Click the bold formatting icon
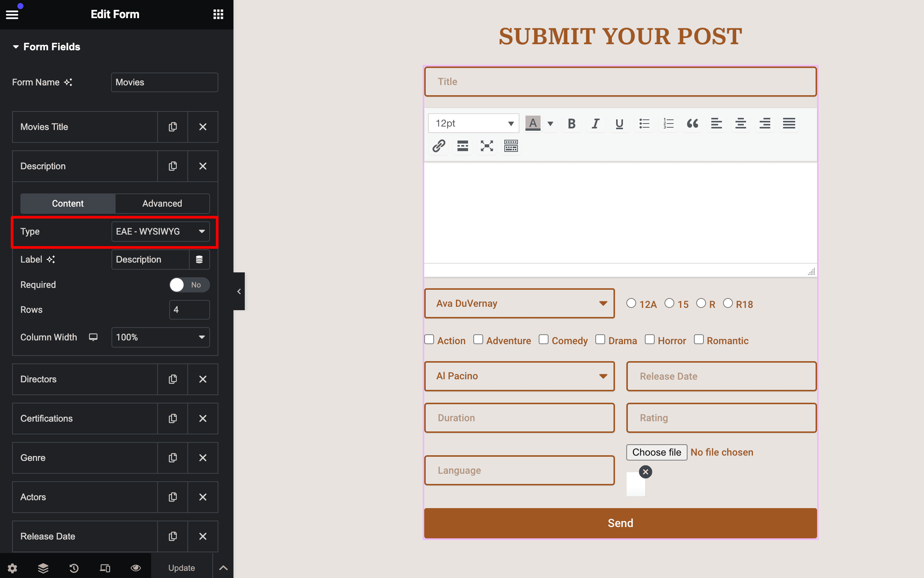Screen dimensions: 924x578 [x=572, y=122]
